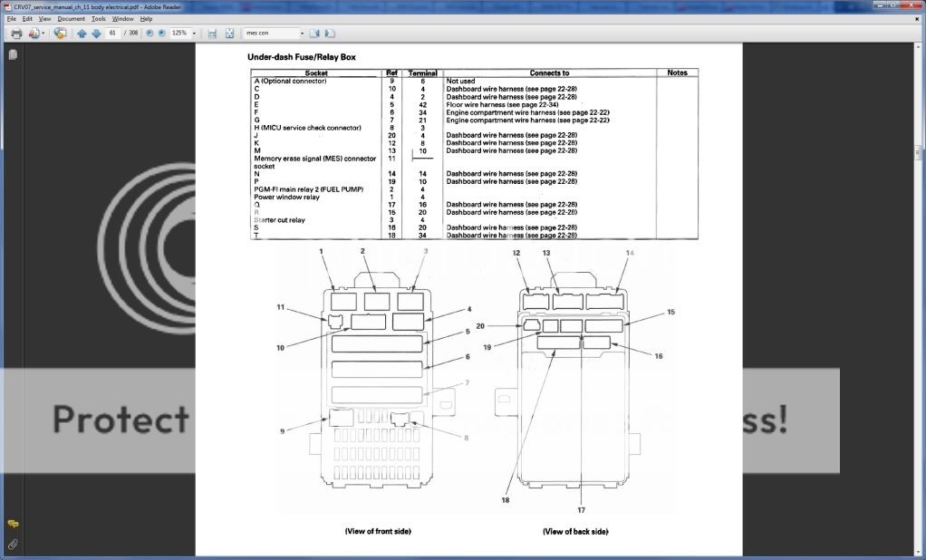Go to previous page with up arrow

(x=82, y=34)
